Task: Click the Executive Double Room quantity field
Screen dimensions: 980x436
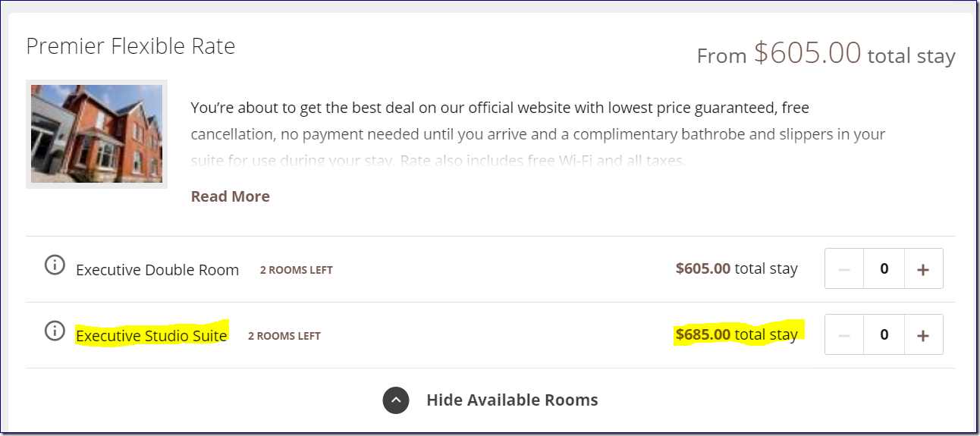Action: point(884,269)
